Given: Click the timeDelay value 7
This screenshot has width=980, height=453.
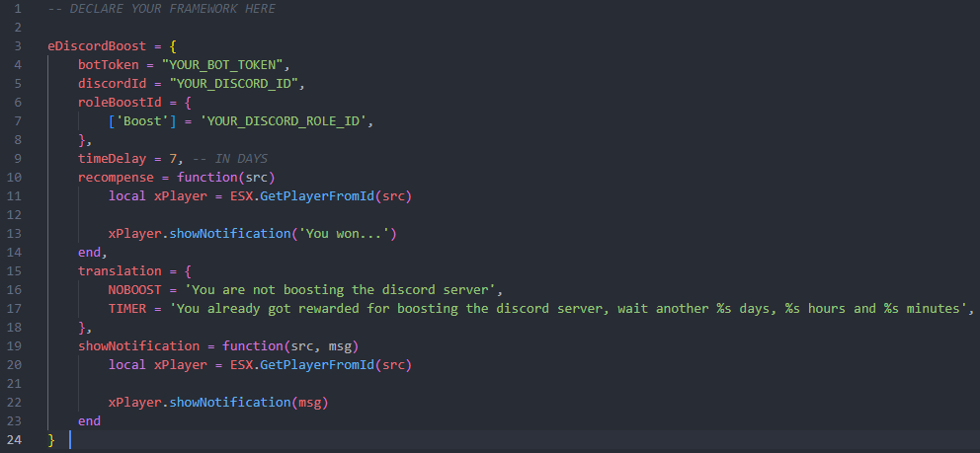Looking at the screenshot, I should [173, 159].
